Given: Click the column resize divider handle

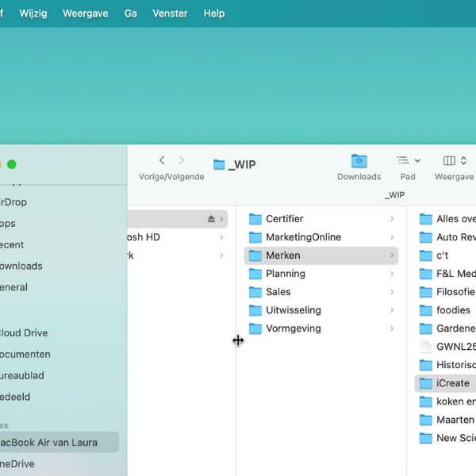Looking at the screenshot, I should (x=236, y=340).
